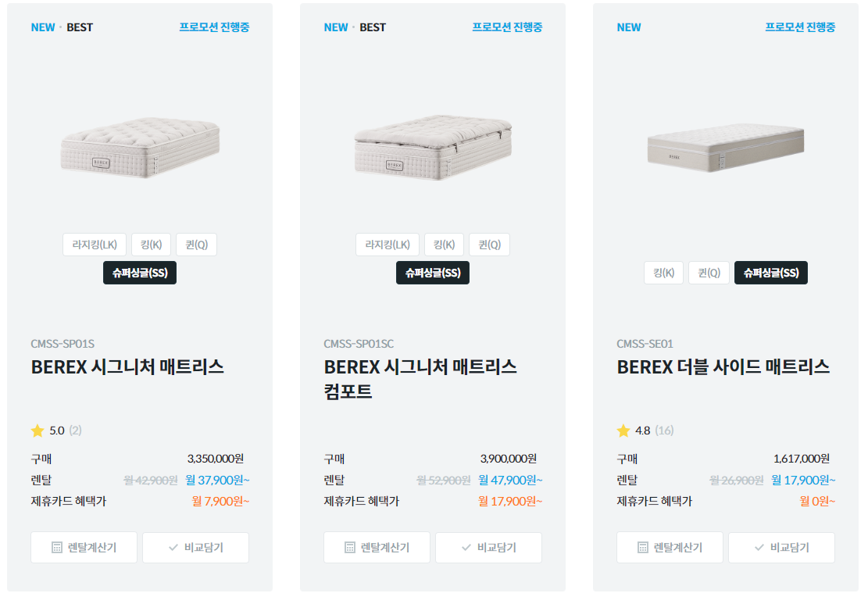The image size is (868, 604).
Task: Open the rental calculator for BEREX 시그니처 매트리스
Action: tap(84, 547)
